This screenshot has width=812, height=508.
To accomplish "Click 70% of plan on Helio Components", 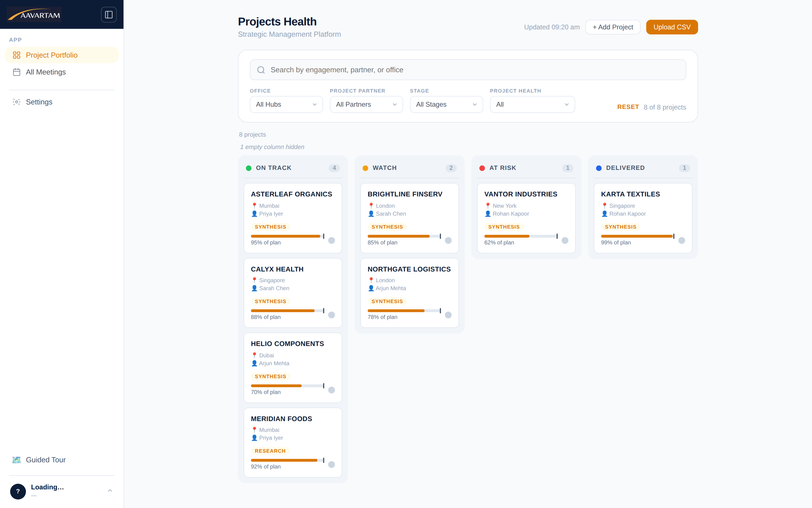I will 266,392.
